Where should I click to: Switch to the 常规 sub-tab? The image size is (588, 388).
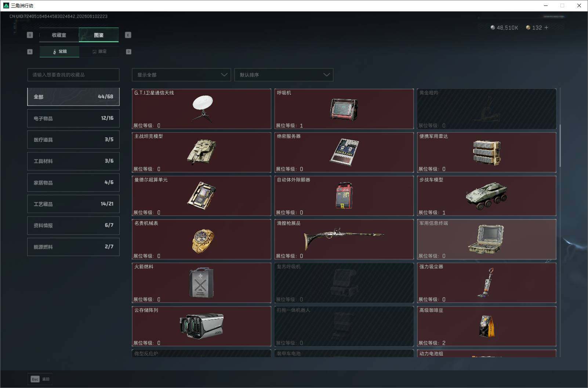59,51
